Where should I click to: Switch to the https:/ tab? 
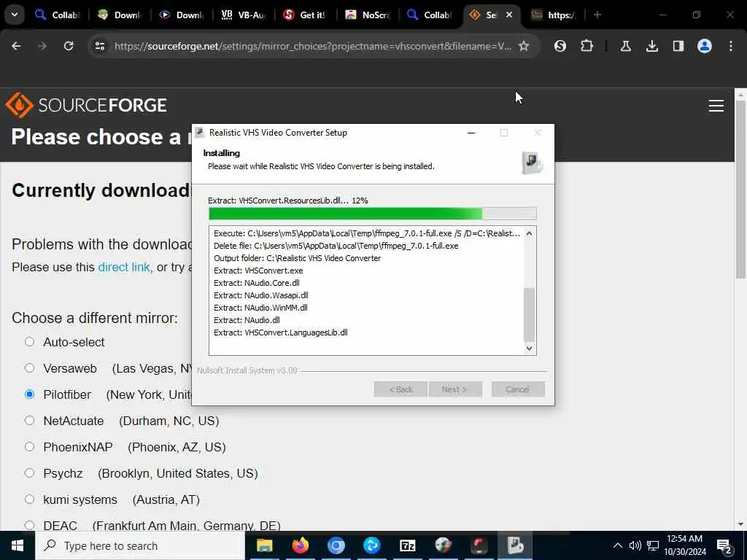554,15
